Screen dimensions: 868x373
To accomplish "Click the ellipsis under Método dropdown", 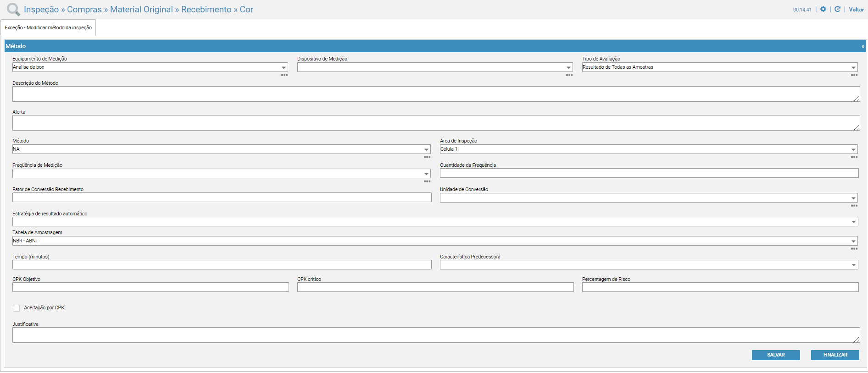I will pyautogui.click(x=427, y=157).
